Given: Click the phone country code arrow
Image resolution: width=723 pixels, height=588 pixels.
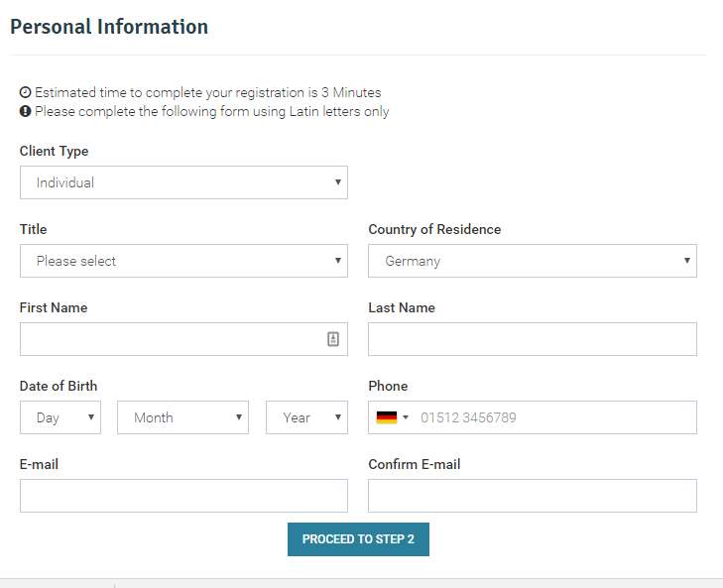Looking at the screenshot, I should click(406, 417).
